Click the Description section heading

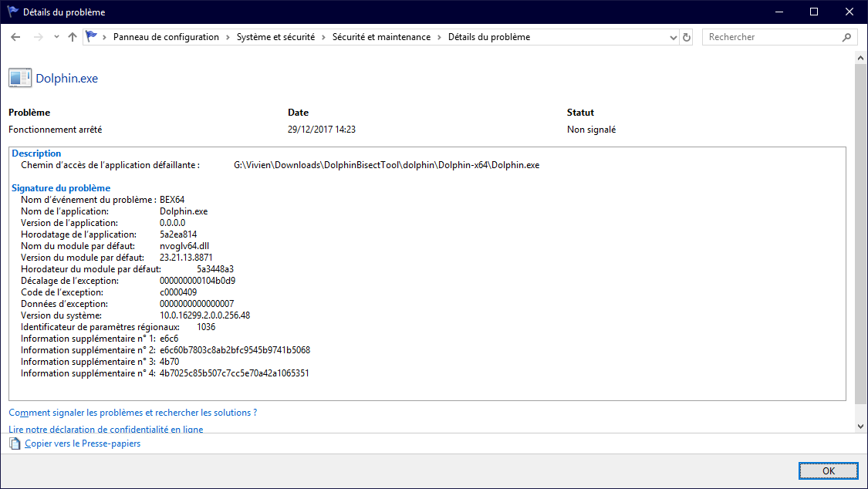click(36, 153)
